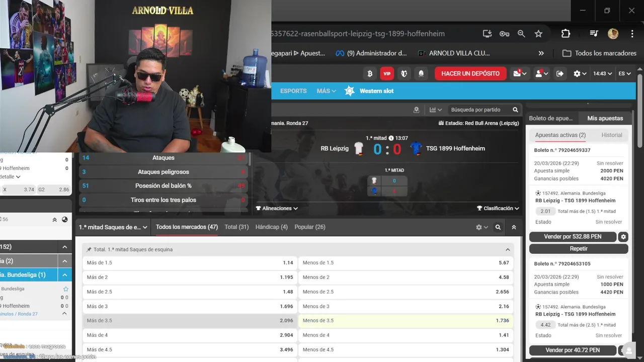Screen dimensions: 644x362
Task: Expand the Alineaciones section
Action: 277,208
